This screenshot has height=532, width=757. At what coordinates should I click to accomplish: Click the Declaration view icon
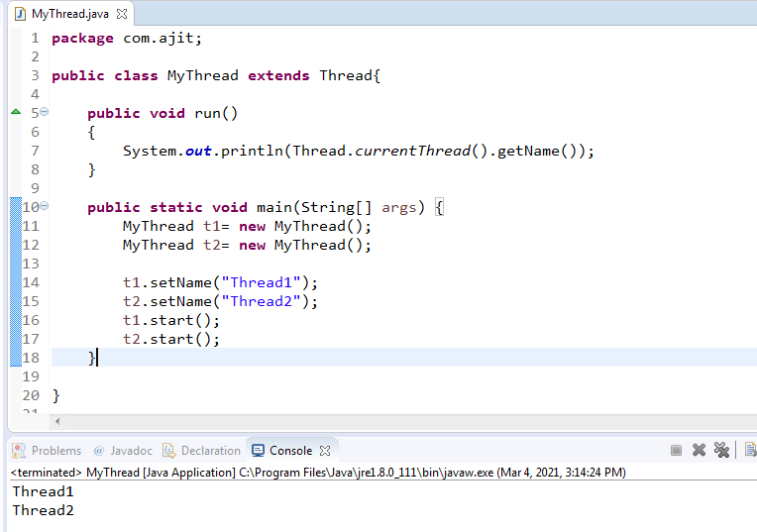click(x=168, y=451)
